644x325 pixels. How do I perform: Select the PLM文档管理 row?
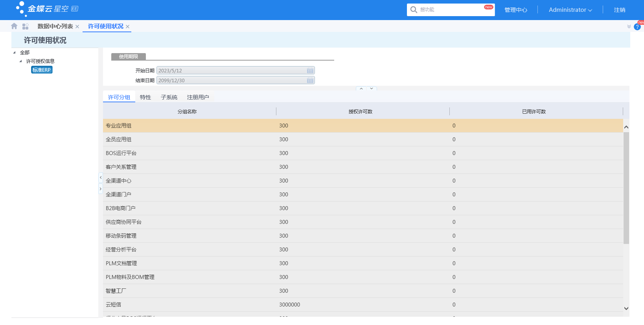[363, 263]
